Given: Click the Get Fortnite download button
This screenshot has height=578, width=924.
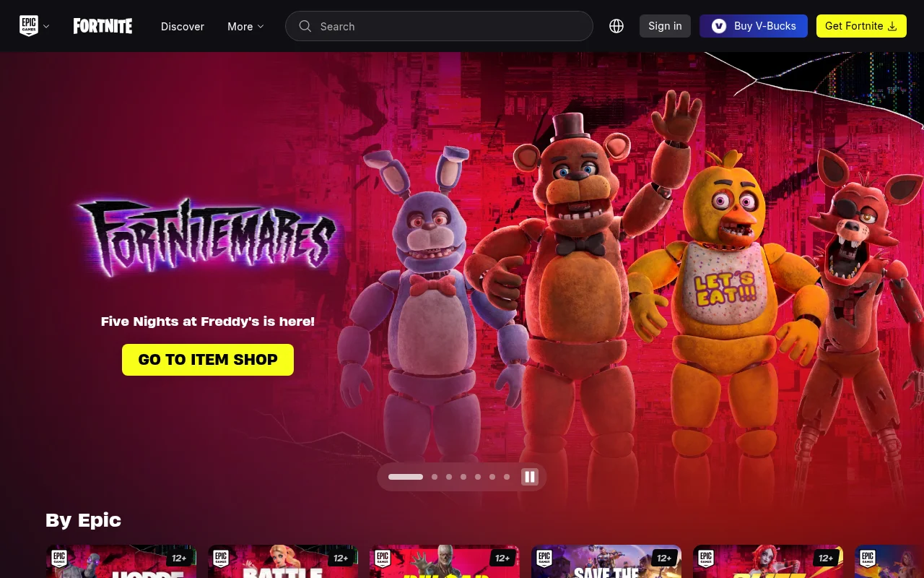Looking at the screenshot, I should (x=861, y=26).
